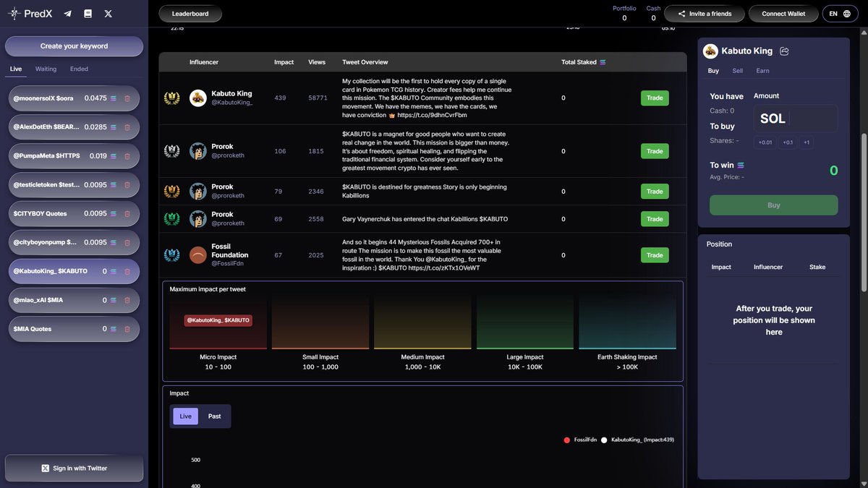Click the red @KabutoKing_ $KABUTO marker
This screenshot has height=488, width=868.
tap(218, 320)
